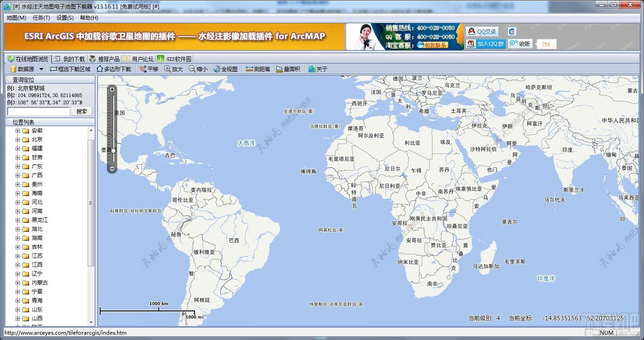The height and width of the screenshot is (340, 644).
Task: Click the QQ交谈 chat button
Action: [x=482, y=31]
